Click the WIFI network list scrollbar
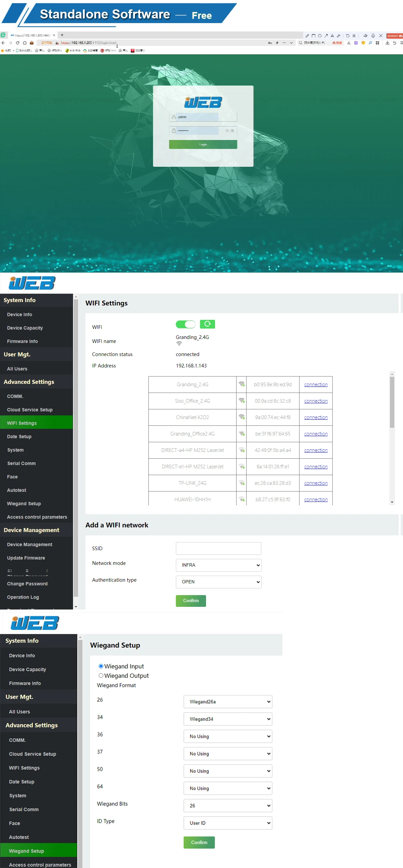The height and width of the screenshot is (868, 403). 392,402
